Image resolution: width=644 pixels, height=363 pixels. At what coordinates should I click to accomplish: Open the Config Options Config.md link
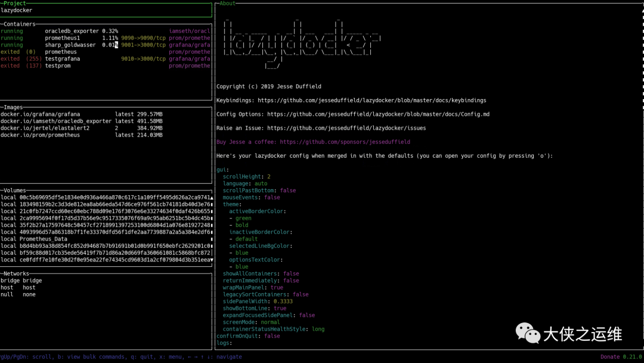coord(378,114)
